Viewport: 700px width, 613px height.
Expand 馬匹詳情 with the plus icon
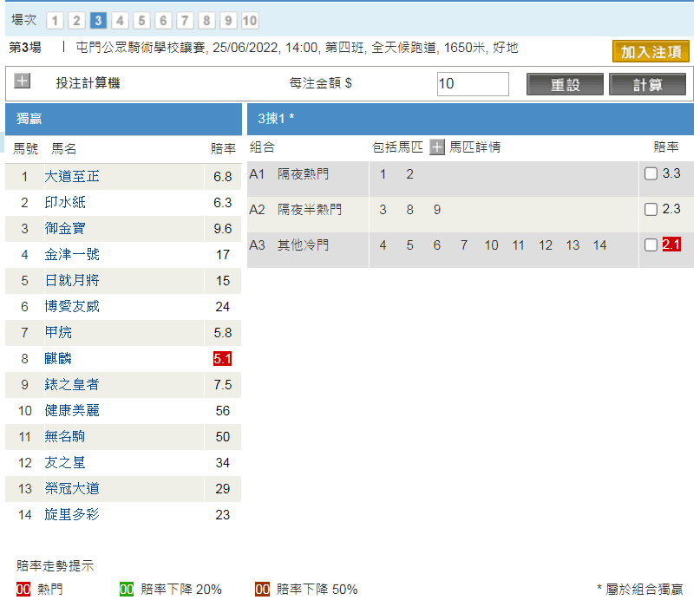pos(437,147)
